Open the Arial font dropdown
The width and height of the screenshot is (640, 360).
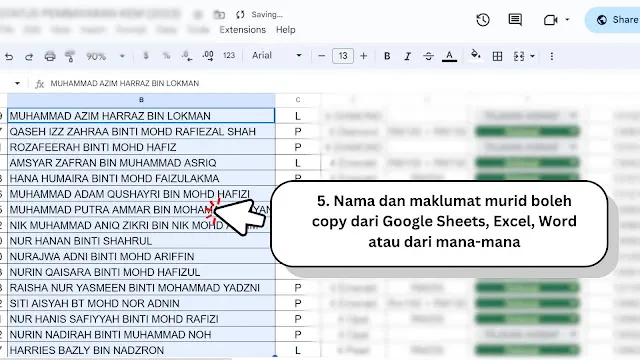[x=277, y=56]
